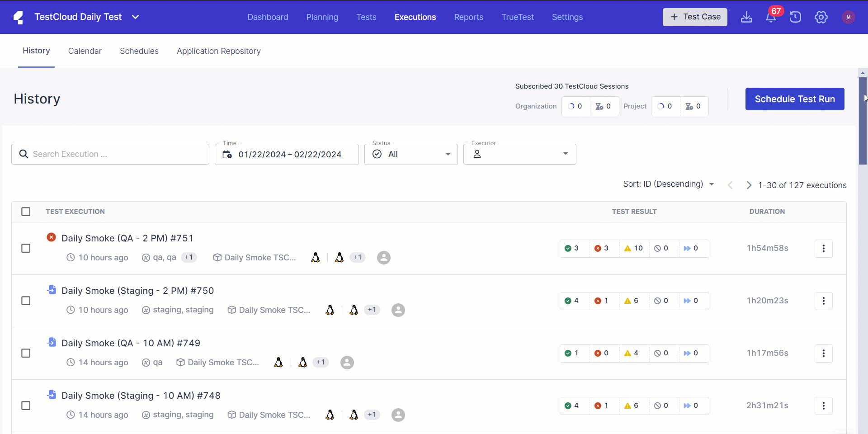Click the status icon of execution #749
The width and height of the screenshot is (868, 434).
[52, 342]
